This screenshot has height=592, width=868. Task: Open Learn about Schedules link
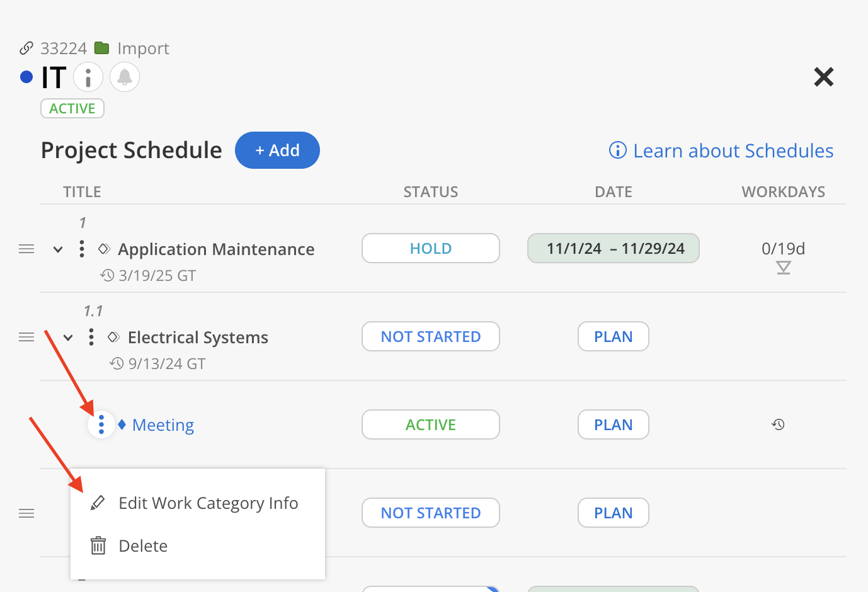tap(721, 151)
